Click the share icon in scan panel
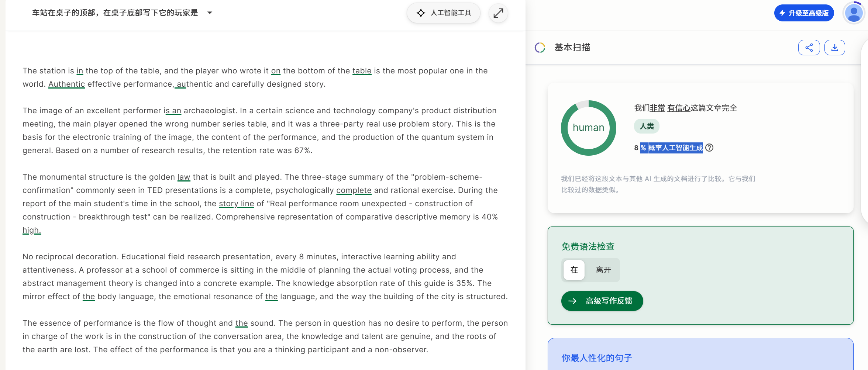The height and width of the screenshot is (370, 868). (x=809, y=48)
